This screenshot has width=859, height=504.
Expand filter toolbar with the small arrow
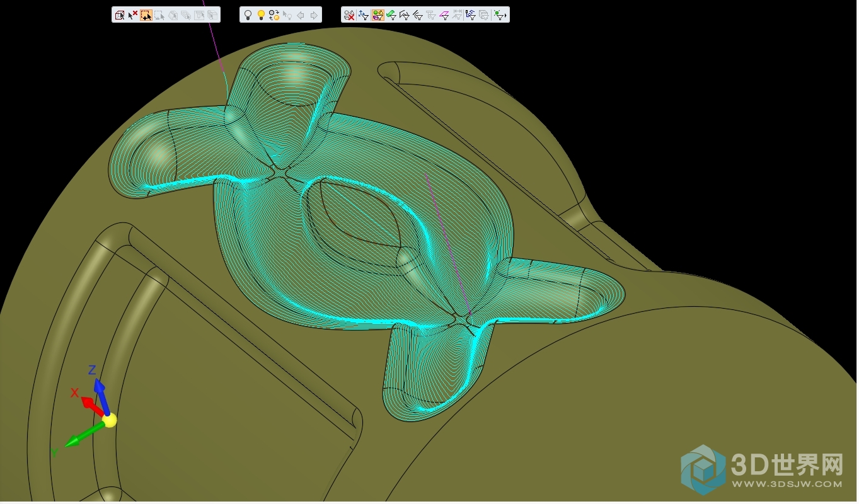pos(506,16)
